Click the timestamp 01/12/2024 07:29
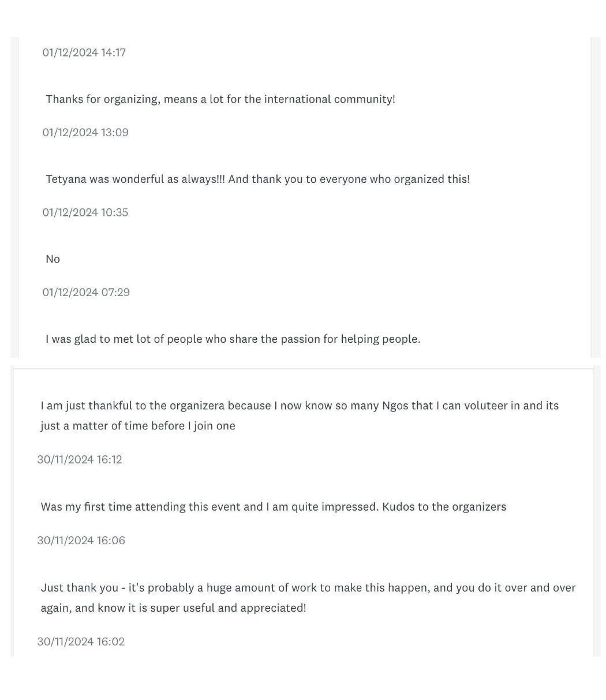Viewport: 606px width, 700px height. coord(86,292)
